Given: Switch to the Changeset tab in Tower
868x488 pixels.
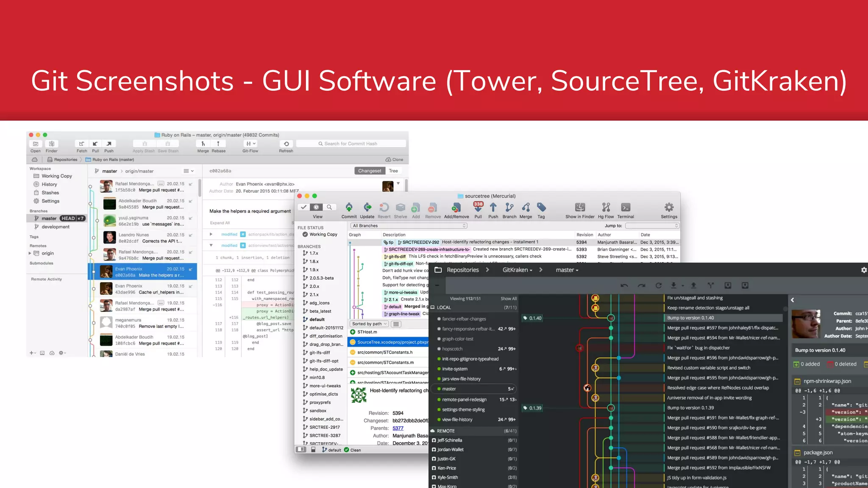Looking at the screenshot, I should tap(370, 171).
